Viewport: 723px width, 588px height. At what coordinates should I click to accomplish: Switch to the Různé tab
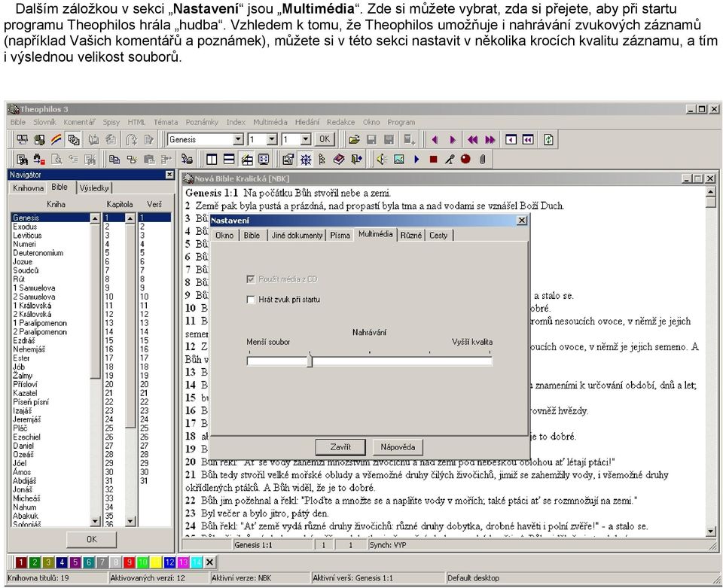[x=411, y=235]
